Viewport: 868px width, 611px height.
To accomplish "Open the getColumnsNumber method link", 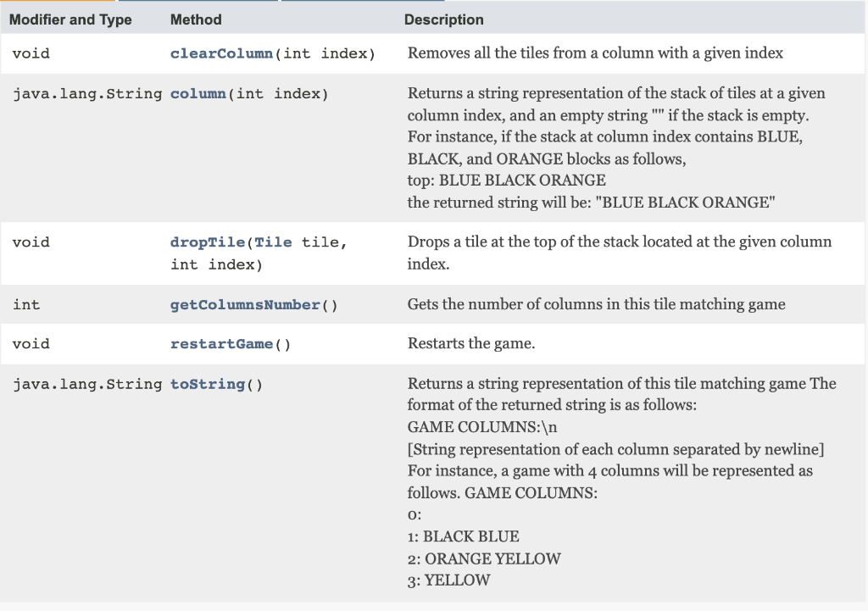I will pos(245,305).
